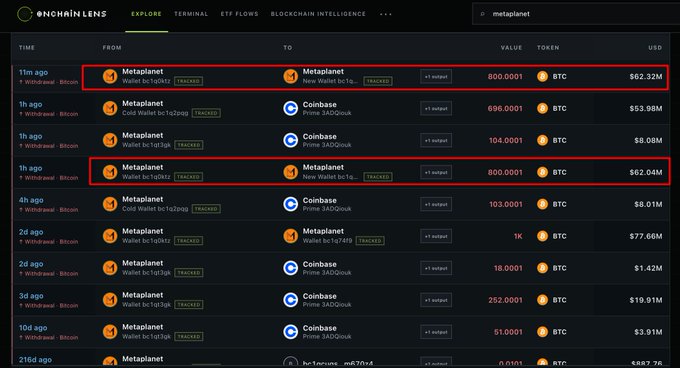Image resolution: width=680 pixels, height=368 pixels.
Task: Click Coinbase icon in the 104.0001 row
Action: tap(291, 140)
